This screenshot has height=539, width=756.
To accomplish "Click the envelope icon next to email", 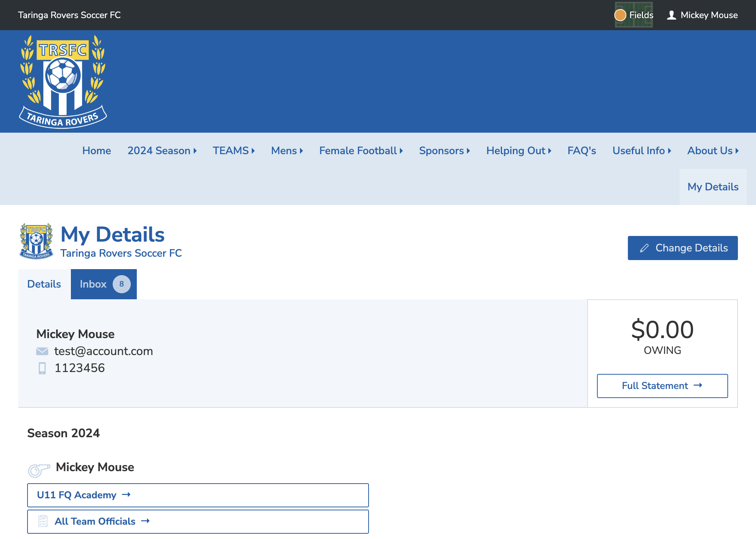I will (42, 351).
